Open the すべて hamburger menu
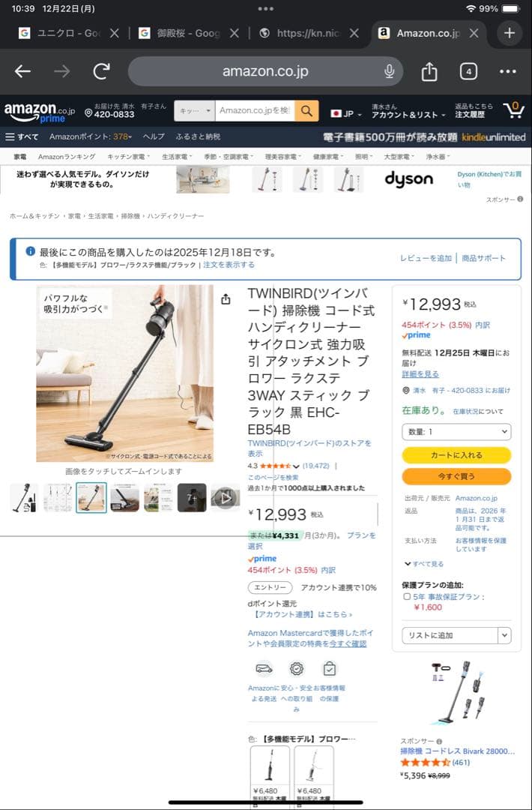This screenshot has height=810, width=532. [x=22, y=137]
